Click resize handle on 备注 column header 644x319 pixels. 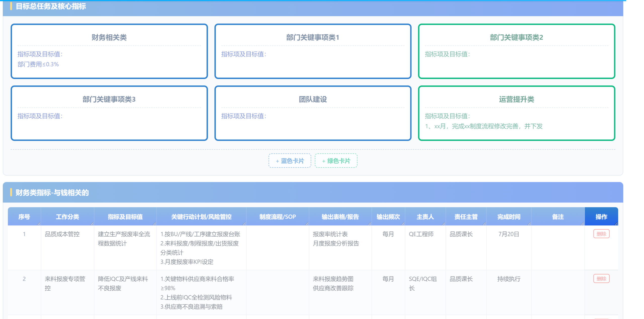583,224
